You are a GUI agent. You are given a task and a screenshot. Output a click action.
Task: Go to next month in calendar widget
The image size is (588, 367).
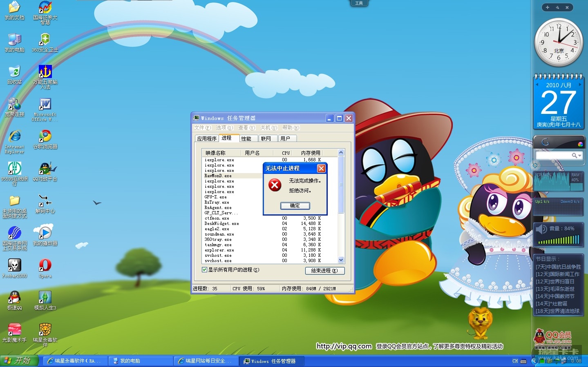pos(580,85)
